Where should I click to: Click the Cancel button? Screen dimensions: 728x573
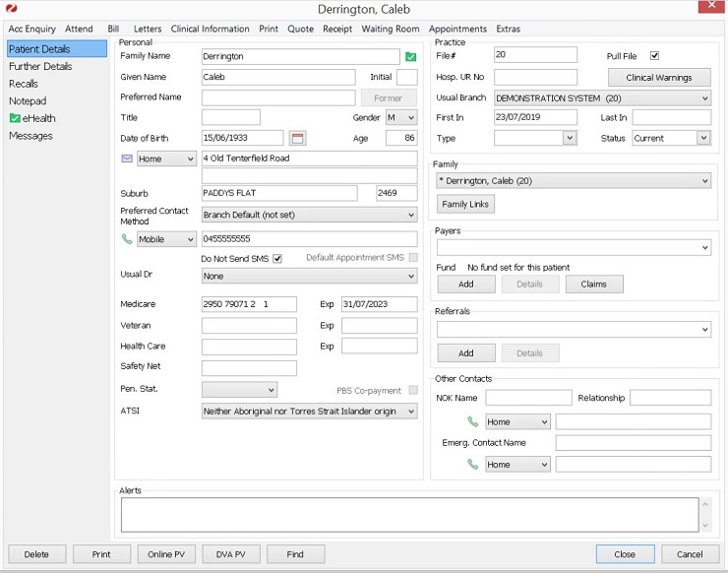click(690, 554)
